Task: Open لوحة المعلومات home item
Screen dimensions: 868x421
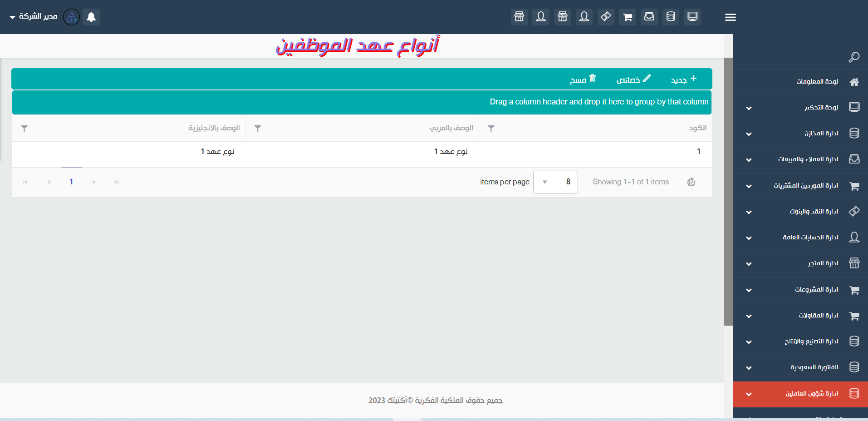Action: 800,82
